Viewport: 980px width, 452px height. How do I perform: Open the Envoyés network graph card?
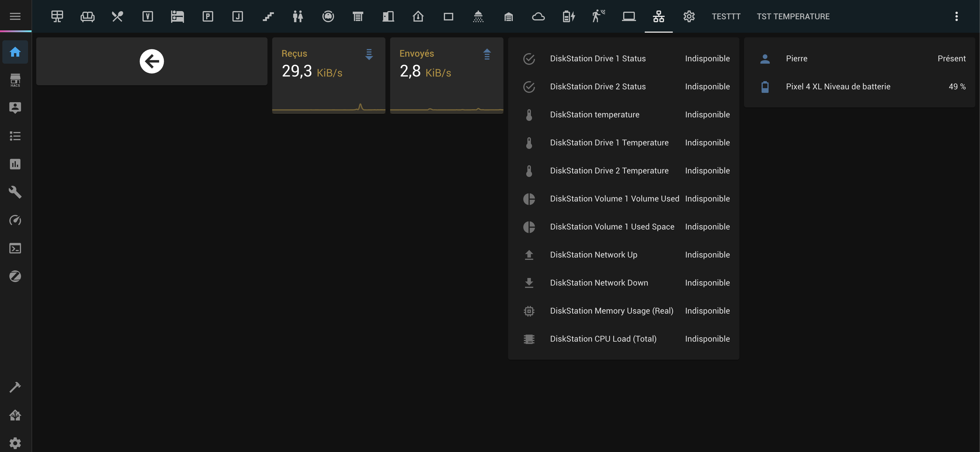point(446,75)
